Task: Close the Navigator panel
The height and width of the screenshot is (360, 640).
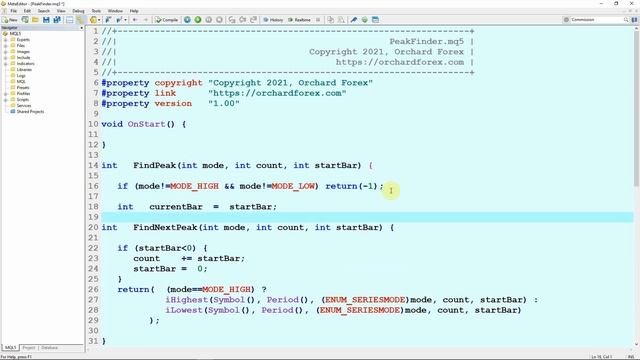Action: click(81, 28)
